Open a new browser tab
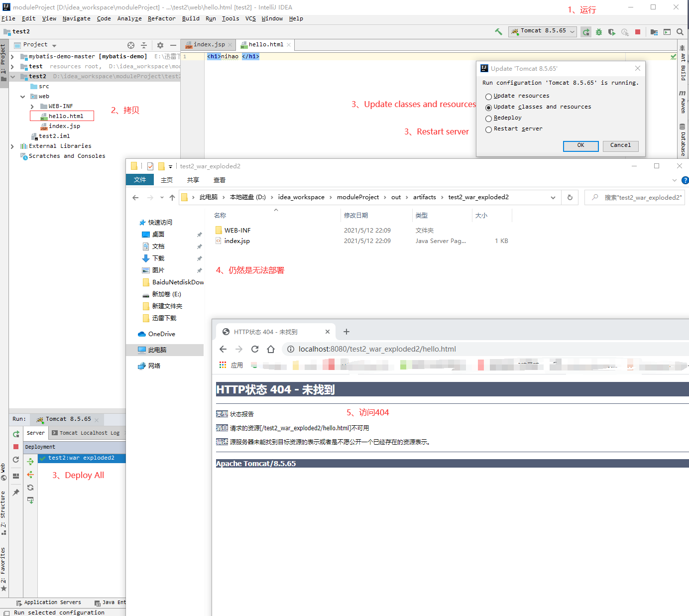The image size is (689, 616). tap(346, 332)
